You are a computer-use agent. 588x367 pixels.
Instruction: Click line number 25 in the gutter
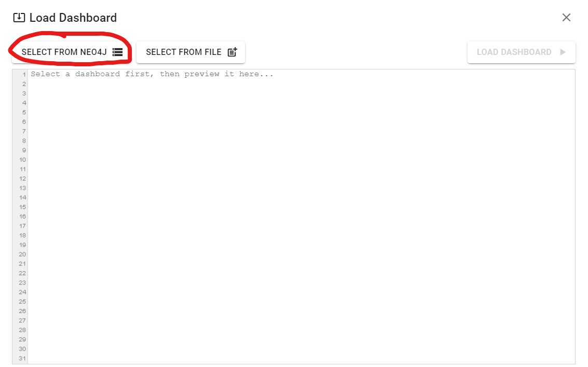[x=22, y=302]
